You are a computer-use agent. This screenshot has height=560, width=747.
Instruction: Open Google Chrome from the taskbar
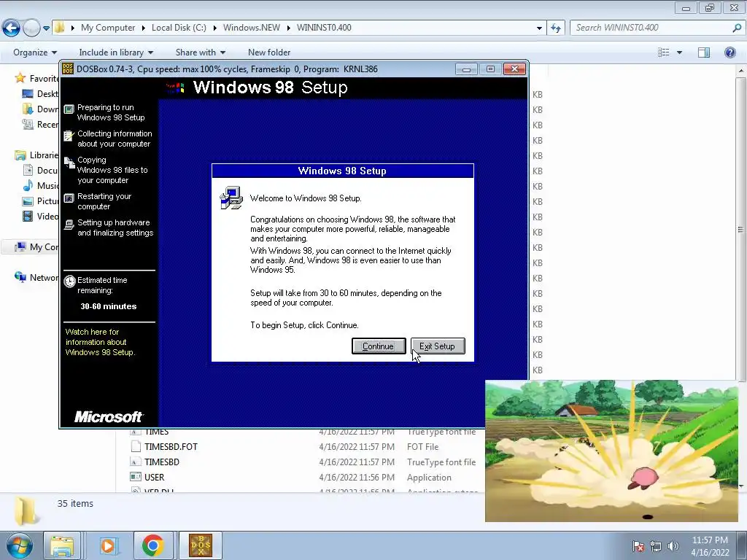tap(153, 545)
